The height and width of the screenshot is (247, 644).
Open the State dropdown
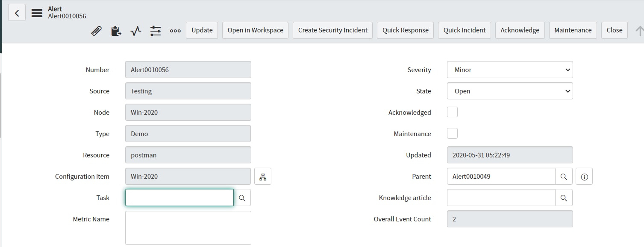pos(509,91)
